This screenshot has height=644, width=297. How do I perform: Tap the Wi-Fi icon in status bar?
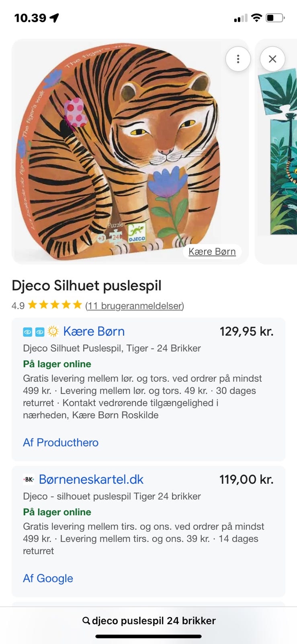click(x=256, y=18)
